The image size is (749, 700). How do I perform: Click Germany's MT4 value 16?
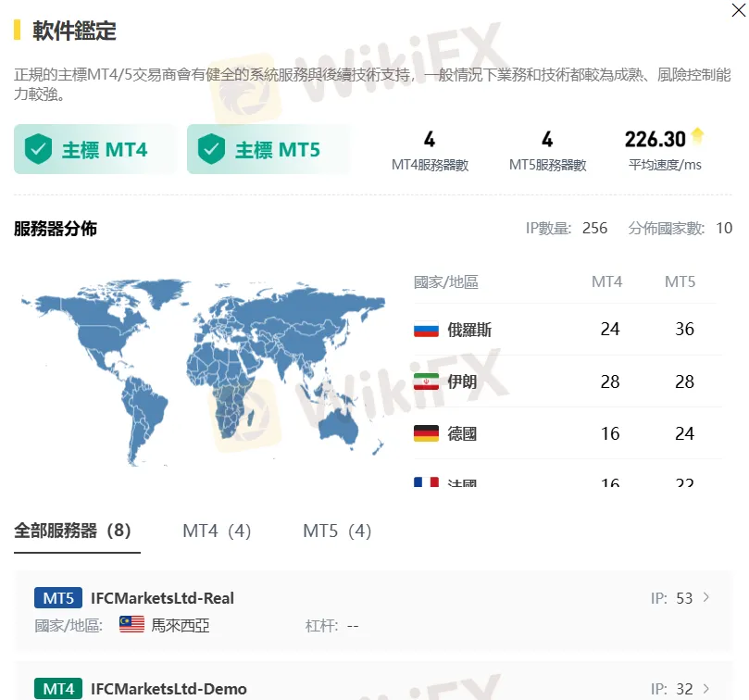pos(610,433)
